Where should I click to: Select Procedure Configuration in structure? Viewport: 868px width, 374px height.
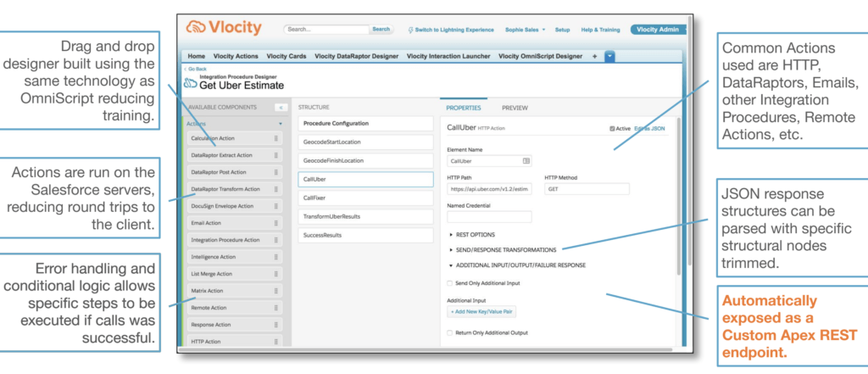pos(365,124)
